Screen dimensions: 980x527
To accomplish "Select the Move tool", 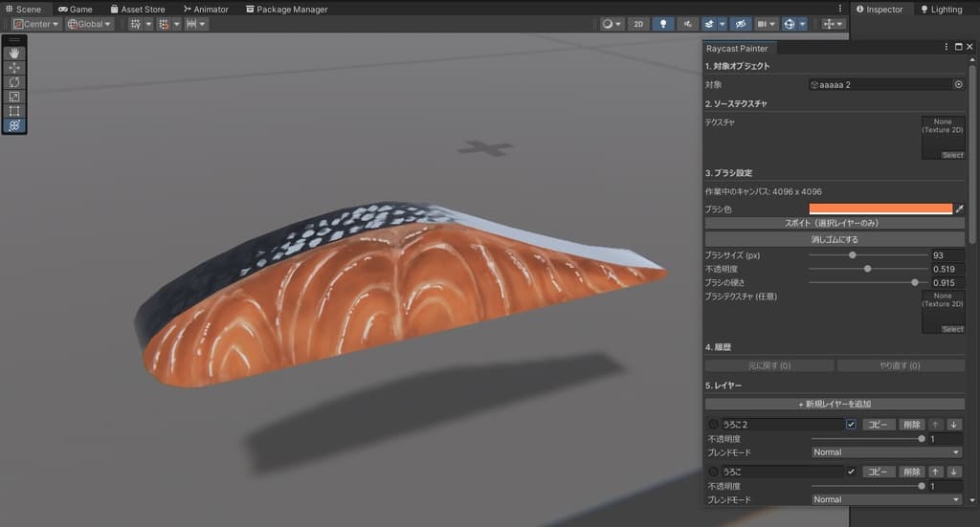I will pos(14,68).
